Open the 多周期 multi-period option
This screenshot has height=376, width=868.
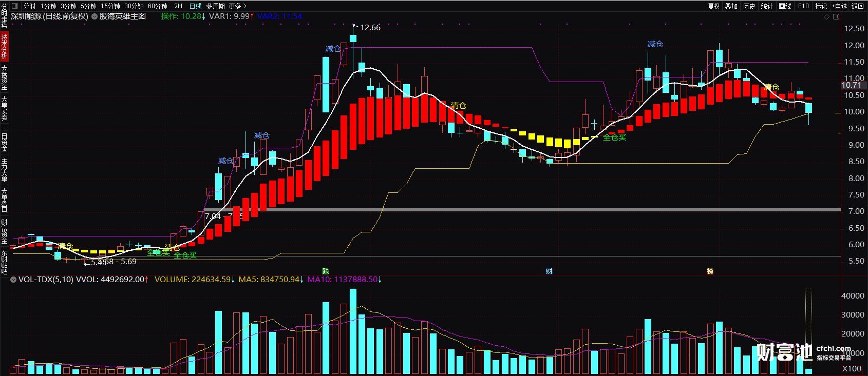[216, 6]
